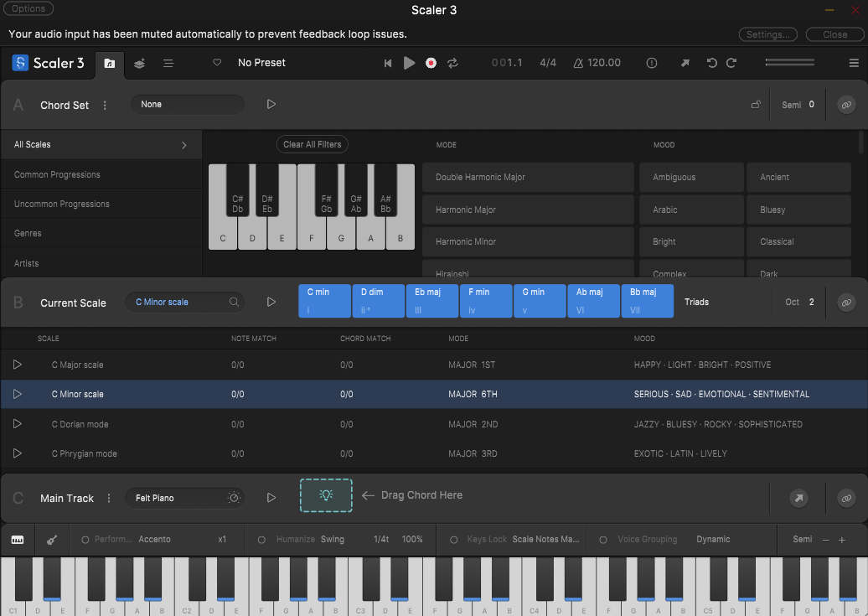The width and height of the screenshot is (868, 616).
Task: Click the Chord Set link icon
Action: 846,105
